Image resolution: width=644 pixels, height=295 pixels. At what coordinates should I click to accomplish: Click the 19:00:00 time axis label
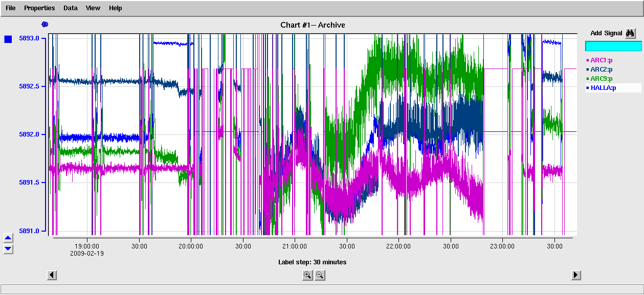pyautogui.click(x=87, y=246)
